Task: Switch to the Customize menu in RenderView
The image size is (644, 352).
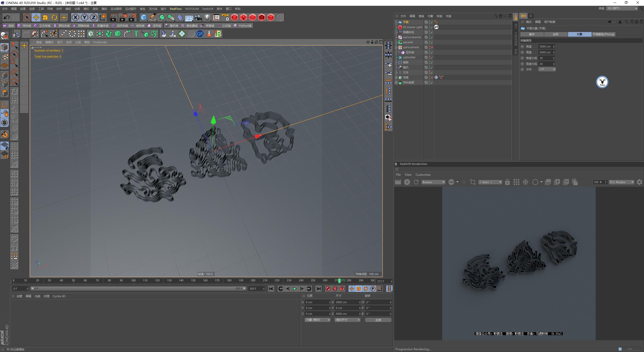Action: tap(423, 174)
